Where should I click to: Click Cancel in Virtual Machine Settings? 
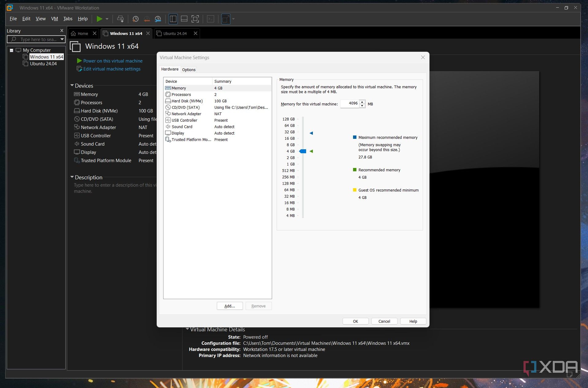384,321
